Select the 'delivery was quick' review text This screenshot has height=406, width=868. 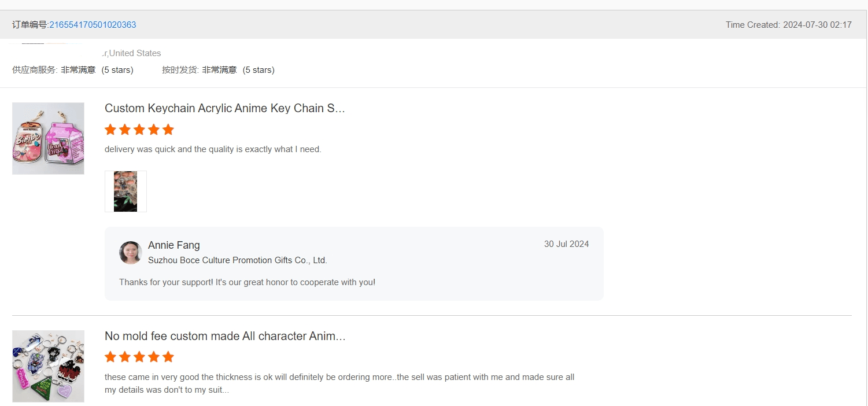(x=212, y=149)
